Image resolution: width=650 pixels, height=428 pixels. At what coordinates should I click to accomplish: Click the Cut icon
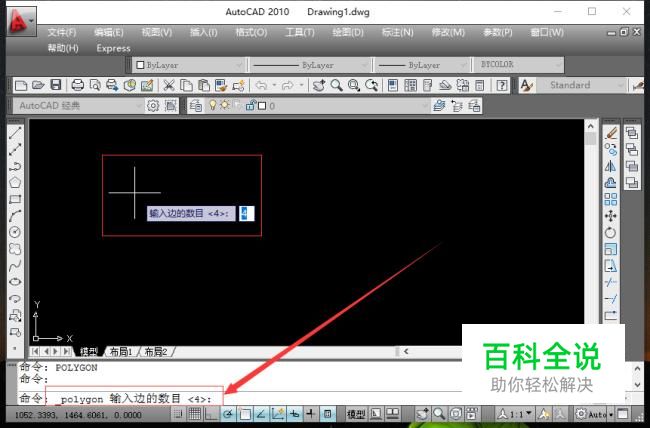coord(168,85)
